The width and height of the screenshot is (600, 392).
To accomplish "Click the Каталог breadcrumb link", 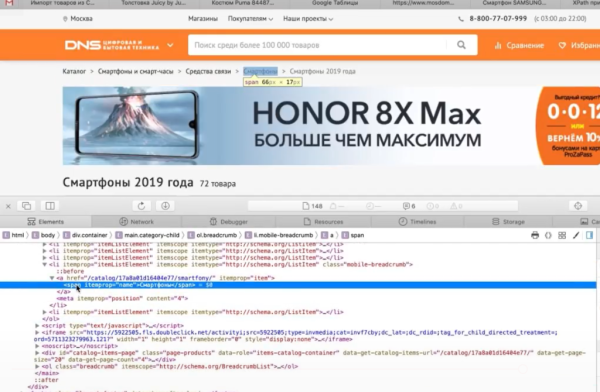I will pyautogui.click(x=74, y=72).
